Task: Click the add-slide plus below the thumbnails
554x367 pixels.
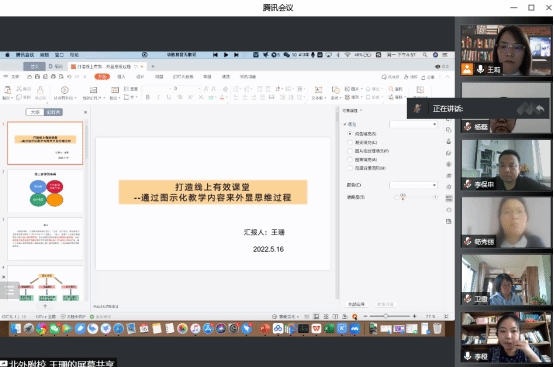Action: tap(45, 306)
